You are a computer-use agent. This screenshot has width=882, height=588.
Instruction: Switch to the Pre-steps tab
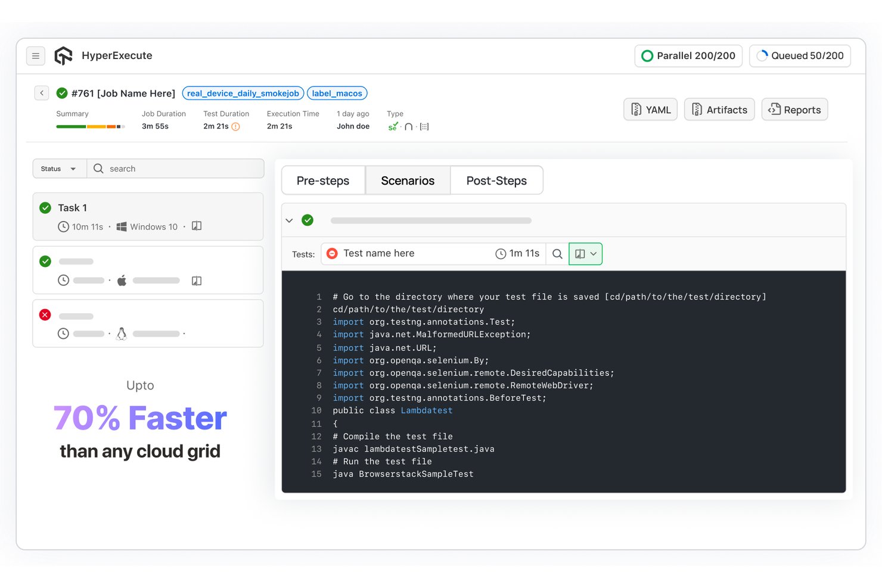[323, 181]
